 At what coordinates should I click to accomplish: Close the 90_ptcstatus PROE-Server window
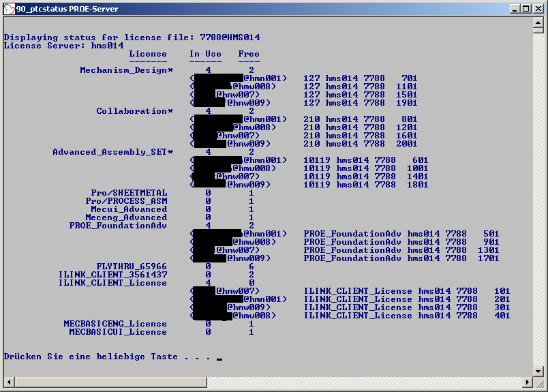point(538,9)
